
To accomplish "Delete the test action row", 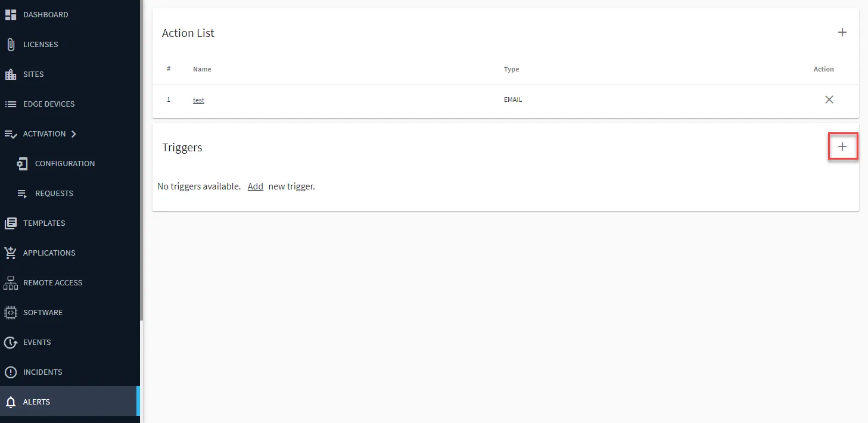I will 829,99.
